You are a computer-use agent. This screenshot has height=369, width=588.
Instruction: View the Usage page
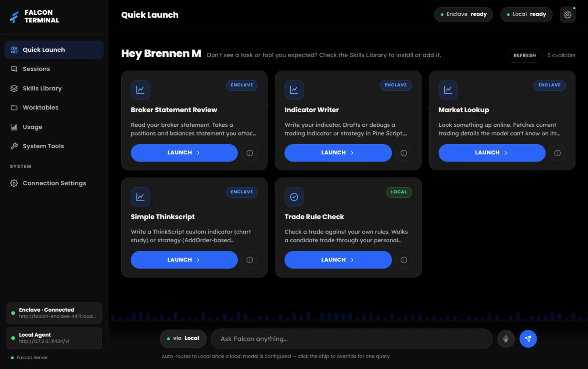54,127
